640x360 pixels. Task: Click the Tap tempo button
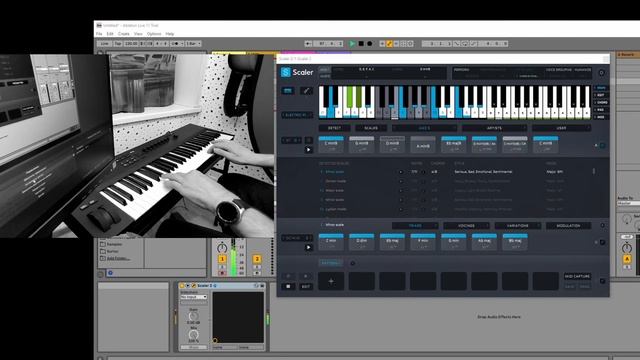click(x=118, y=44)
